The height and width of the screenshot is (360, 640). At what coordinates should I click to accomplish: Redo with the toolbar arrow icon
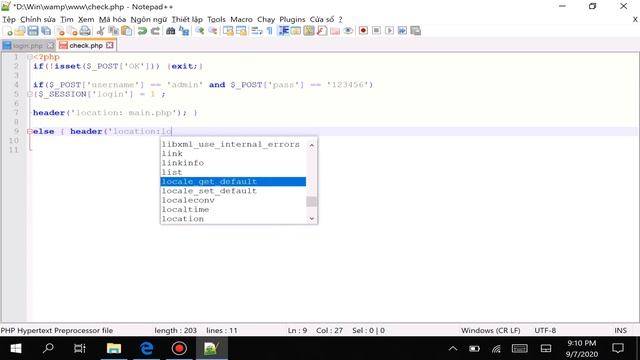click(x=155, y=31)
